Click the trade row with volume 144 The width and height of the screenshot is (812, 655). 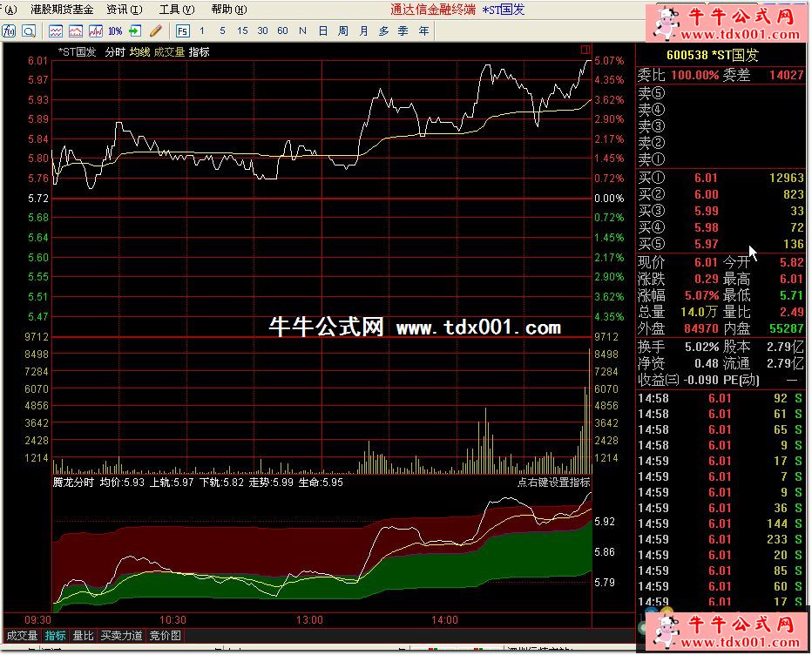click(721, 524)
